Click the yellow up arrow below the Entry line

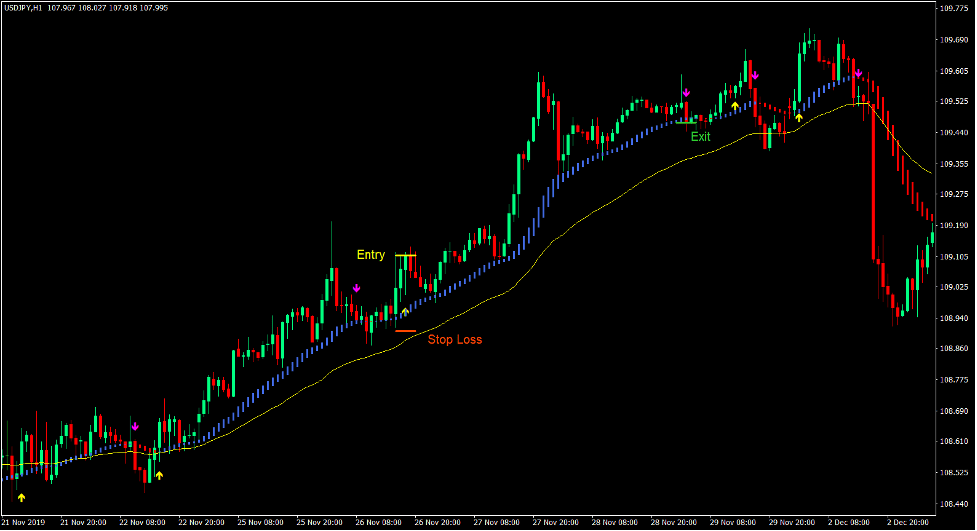(x=405, y=312)
